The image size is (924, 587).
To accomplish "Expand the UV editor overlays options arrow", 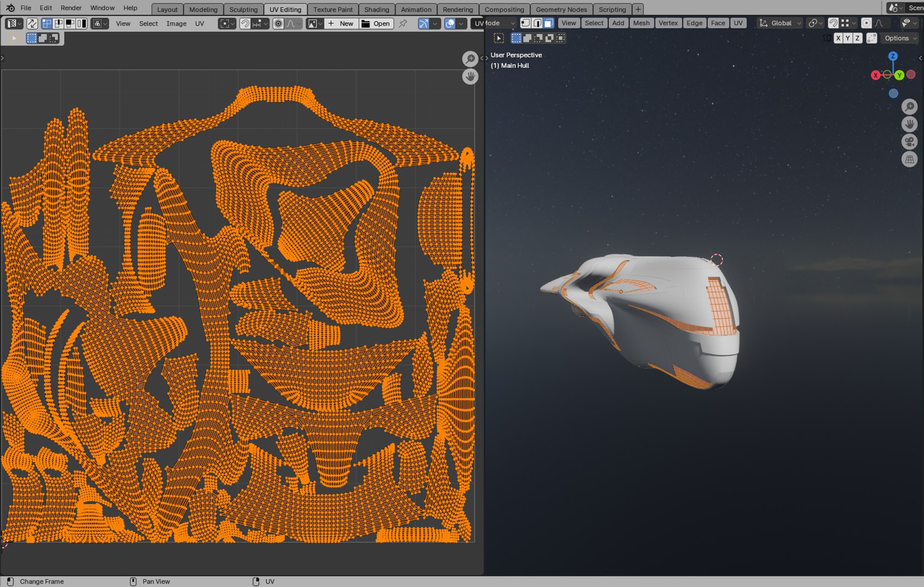I will point(461,23).
